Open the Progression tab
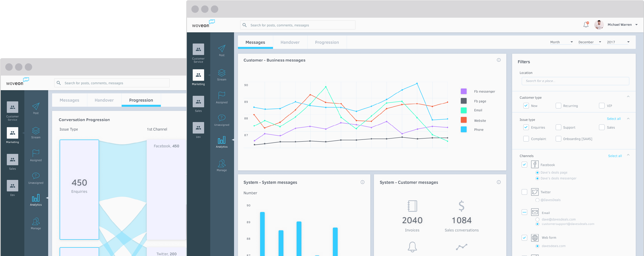The width and height of the screenshot is (644, 256). tap(327, 42)
